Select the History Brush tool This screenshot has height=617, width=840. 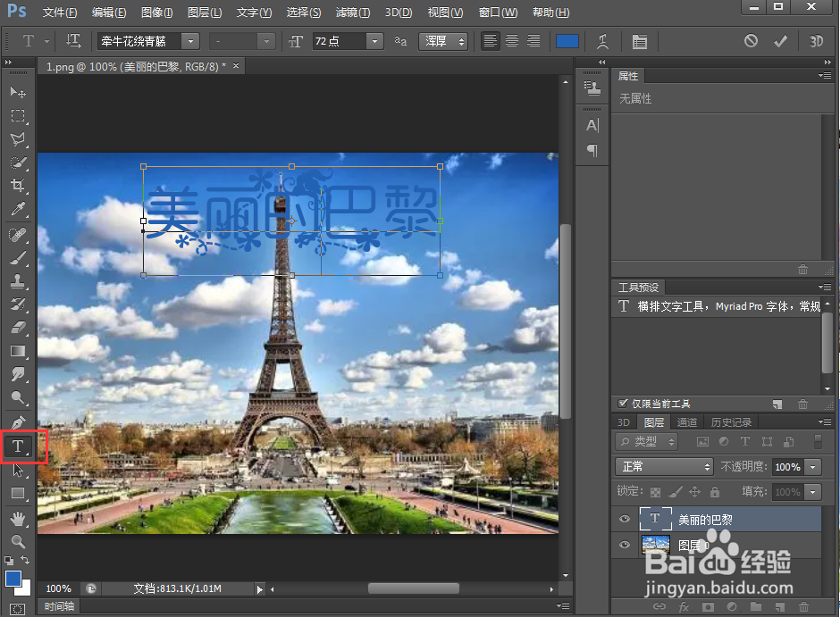coord(18,304)
